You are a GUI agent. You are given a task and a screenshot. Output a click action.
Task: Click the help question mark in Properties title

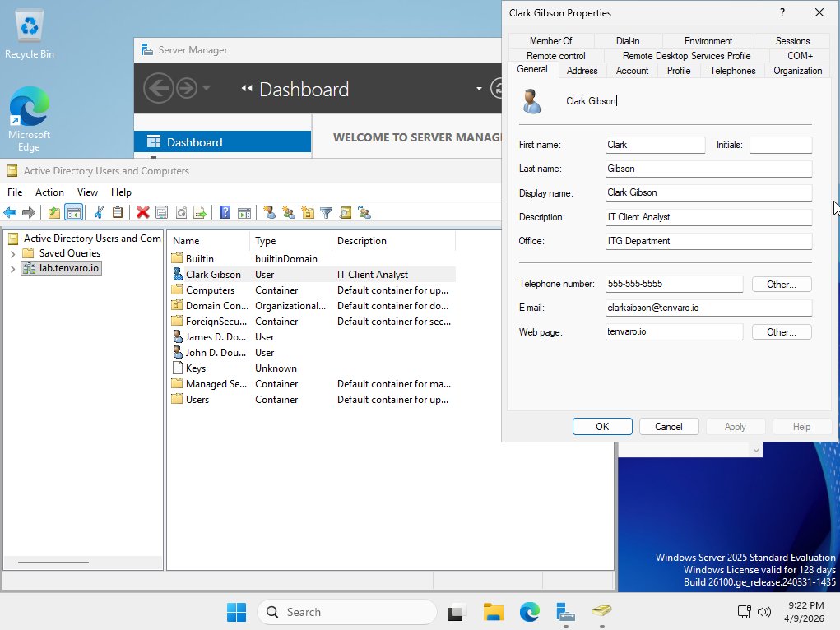point(782,12)
